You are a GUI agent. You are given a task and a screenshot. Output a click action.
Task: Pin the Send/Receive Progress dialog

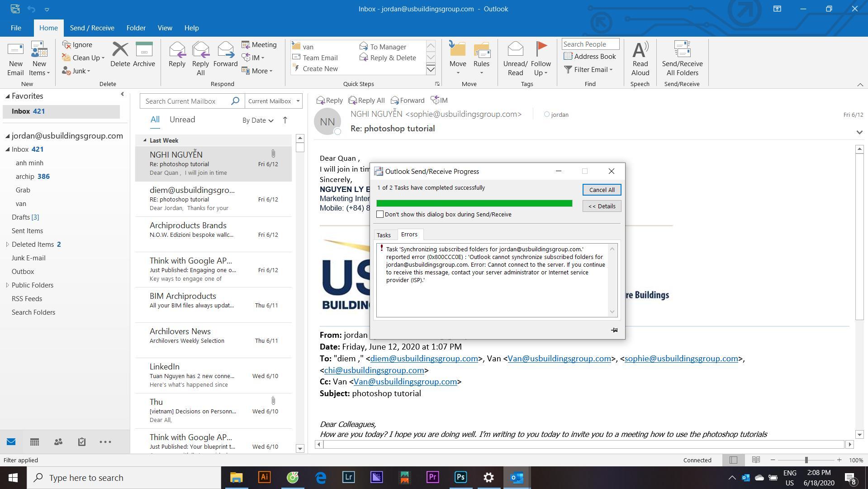(x=614, y=330)
